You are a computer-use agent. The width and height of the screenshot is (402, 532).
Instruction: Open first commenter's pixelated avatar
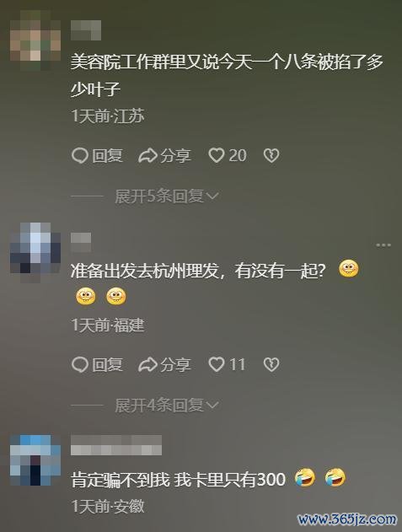[x=35, y=40]
